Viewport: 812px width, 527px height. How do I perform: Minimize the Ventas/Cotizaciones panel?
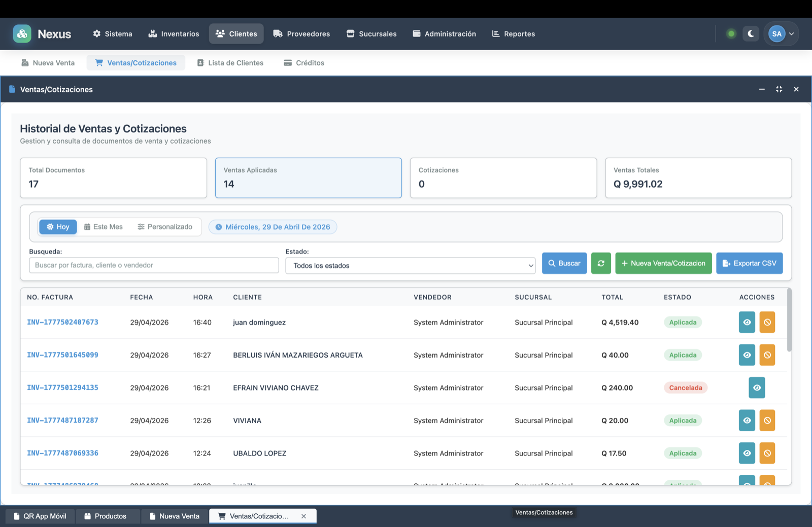pos(762,89)
